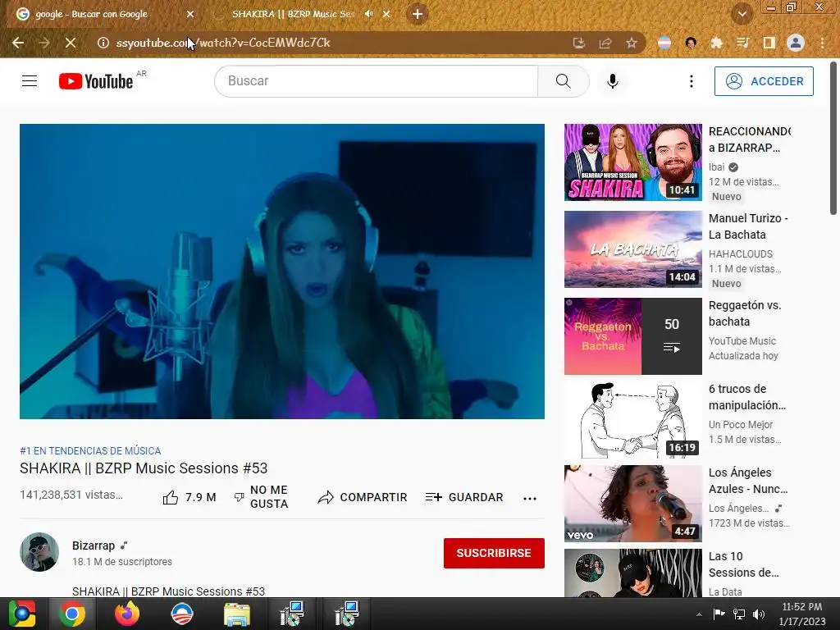Open the Bizarrap channel name link
840x630 pixels.
pyautogui.click(x=94, y=546)
